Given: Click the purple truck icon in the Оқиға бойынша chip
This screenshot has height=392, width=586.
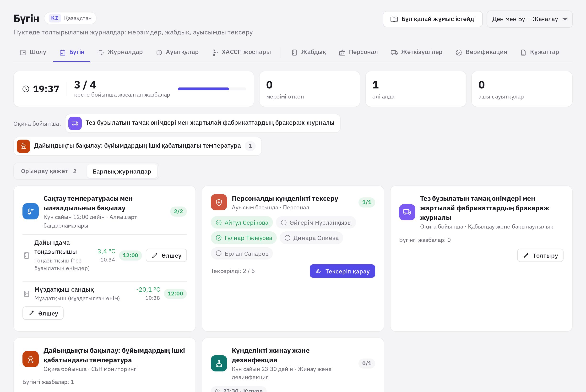Looking at the screenshot, I should coord(75,123).
